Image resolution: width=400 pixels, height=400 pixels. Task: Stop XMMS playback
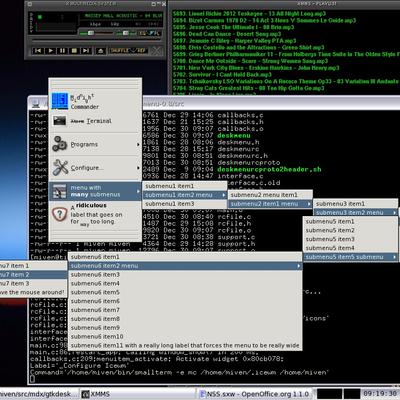[74, 51]
